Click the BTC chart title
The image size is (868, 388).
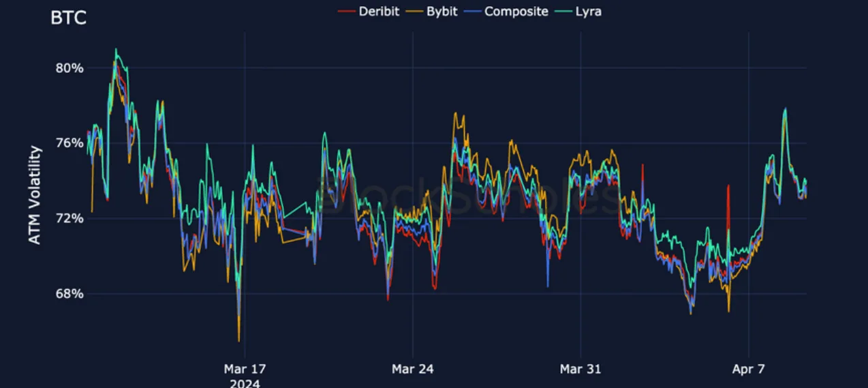[x=68, y=18]
